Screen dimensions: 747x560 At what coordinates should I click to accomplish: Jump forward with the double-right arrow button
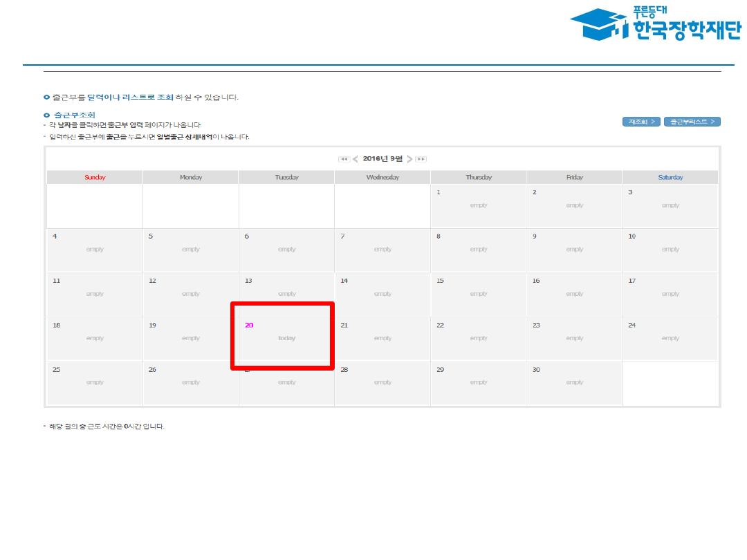click(x=421, y=159)
